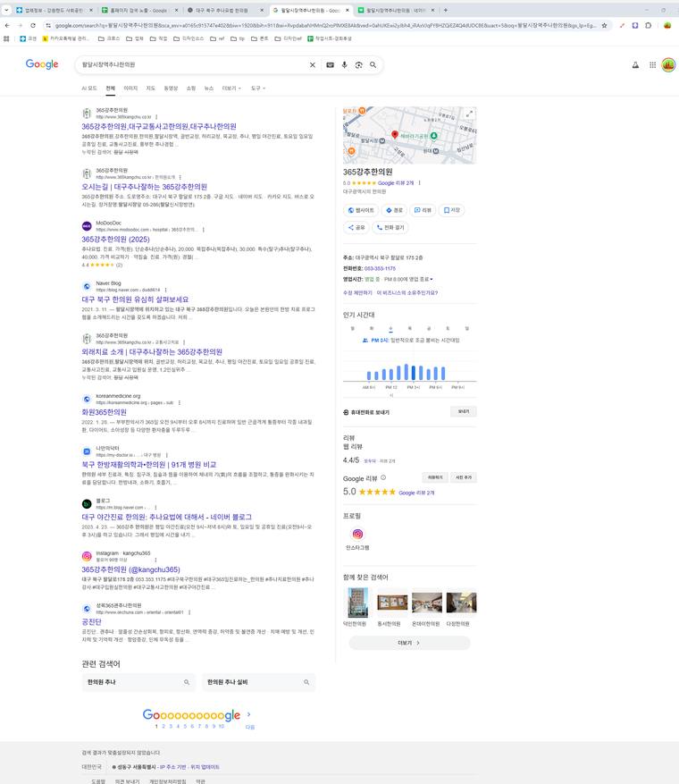This screenshot has height=784, width=679.
Task: Go to results page 2
Action: (163, 727)
